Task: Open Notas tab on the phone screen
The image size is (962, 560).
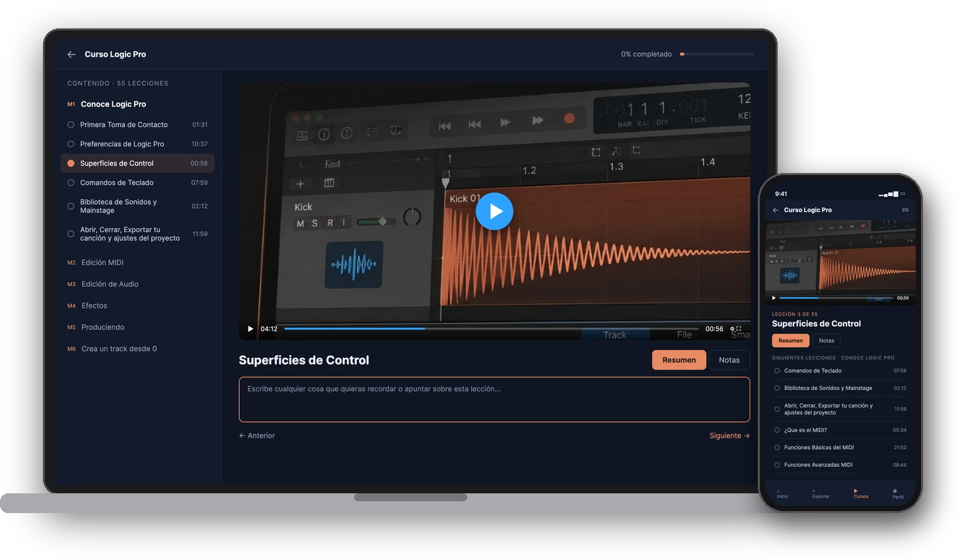Action: 827,341
